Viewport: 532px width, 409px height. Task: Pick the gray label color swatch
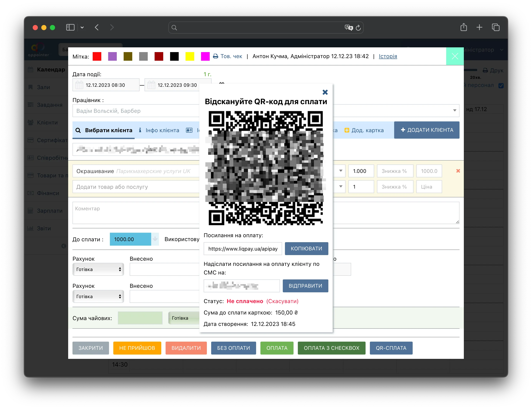click(x=143, y=56)
